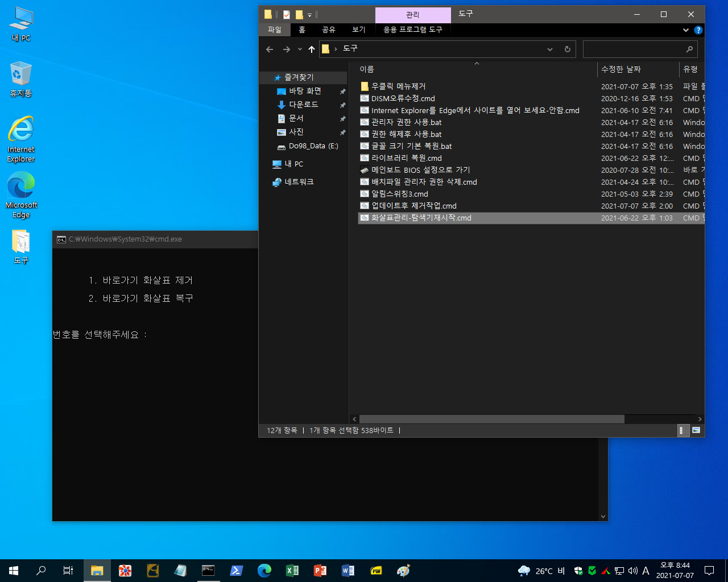Open the Windows Start menu
This screenshot has height=582, width=728.
[14, 571]
